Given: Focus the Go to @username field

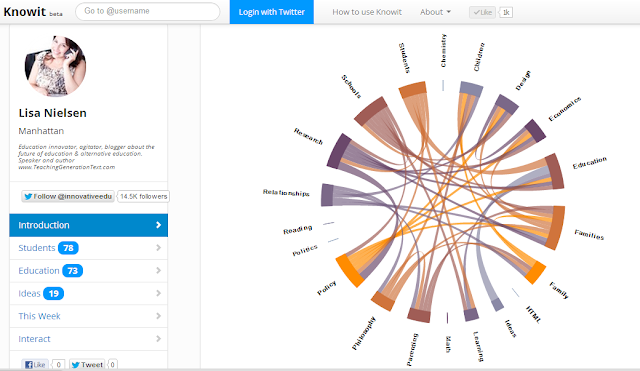Looking at the screenshot, I should (147, 11).
